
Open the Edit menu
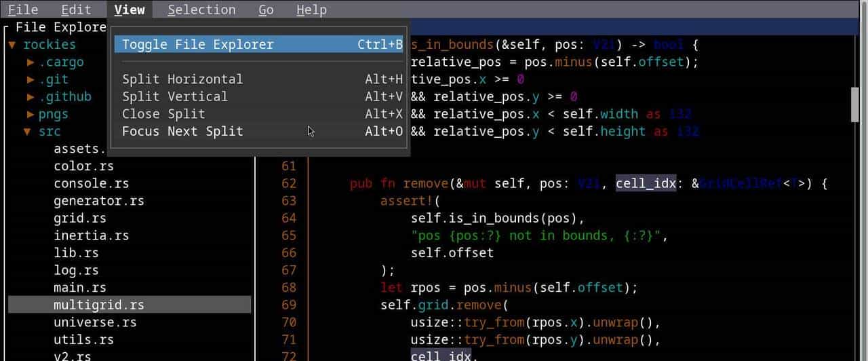tap(76, 9)
